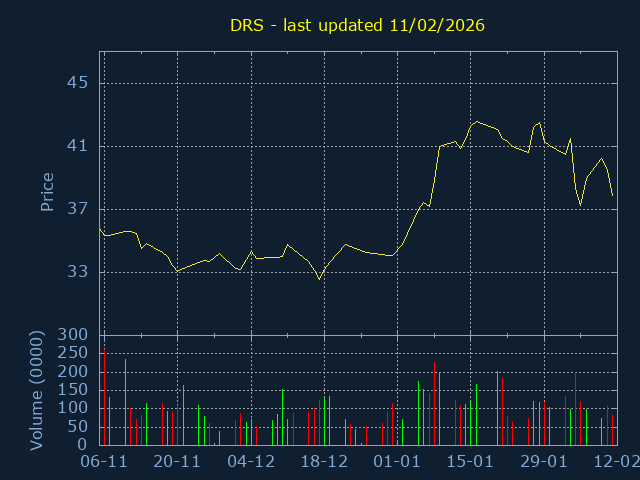Pick the 29-01 date on x-axis
This screenshot has width=640, height=480.
544,462
